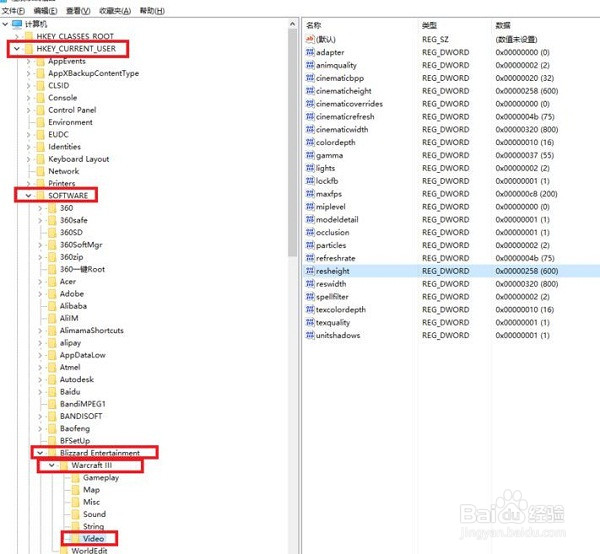This screenshot has height=554, width=600.
Task: Open the 查看(V) menu
Action: (x=78, y=11)
